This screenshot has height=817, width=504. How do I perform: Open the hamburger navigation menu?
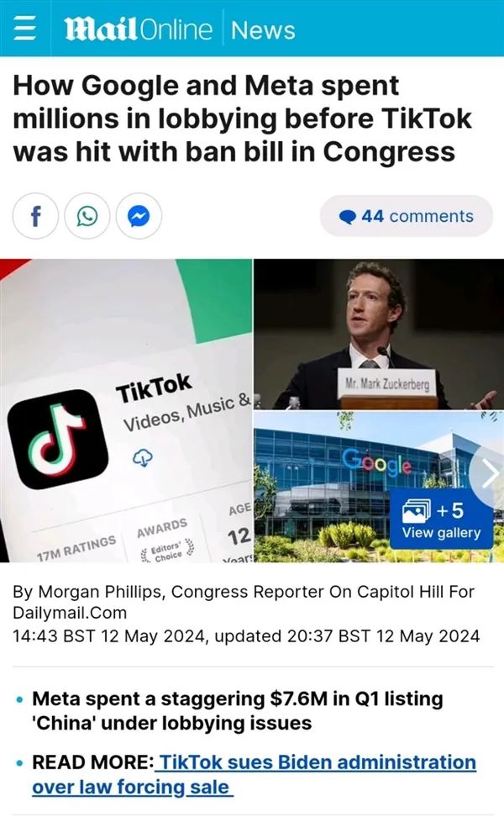pos(24,28)
